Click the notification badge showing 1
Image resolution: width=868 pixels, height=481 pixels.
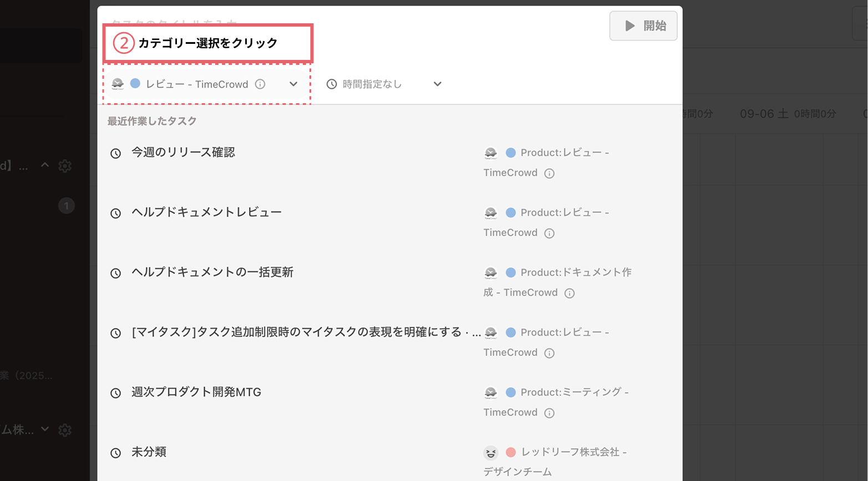coord(66,205)
